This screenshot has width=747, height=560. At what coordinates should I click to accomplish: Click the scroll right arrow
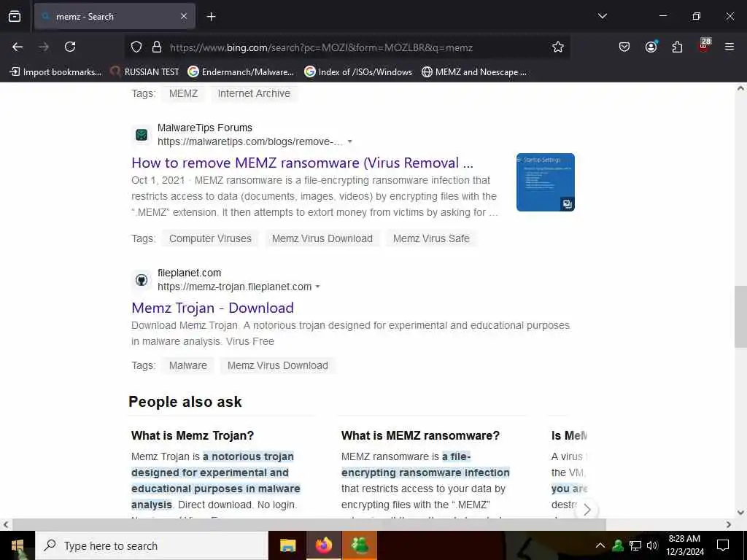(x=729, y=524)
